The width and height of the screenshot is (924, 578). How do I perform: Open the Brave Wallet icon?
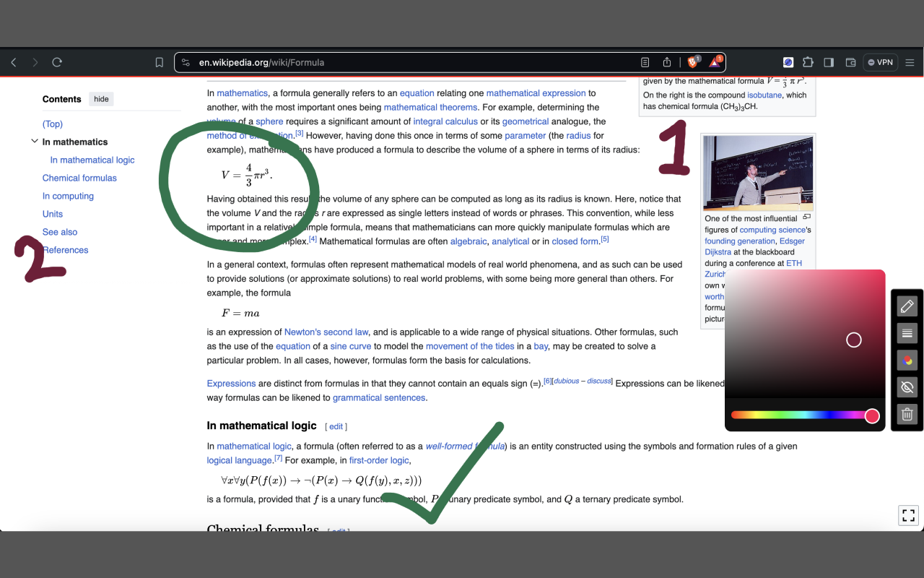click(850, 62)
